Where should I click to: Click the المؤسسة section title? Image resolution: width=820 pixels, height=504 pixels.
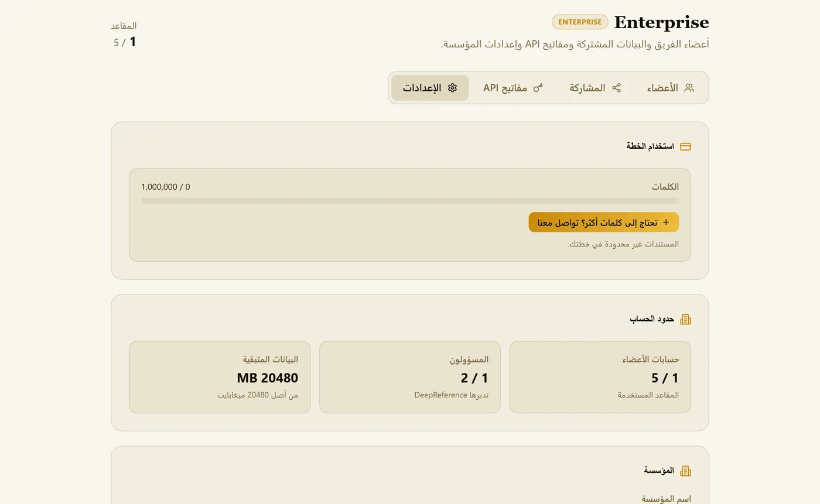tap(660, 471)
